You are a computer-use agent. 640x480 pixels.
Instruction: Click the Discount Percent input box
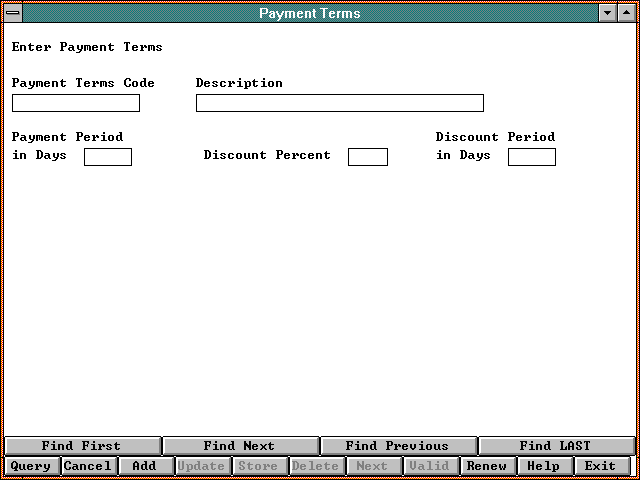tap(367, 156)
